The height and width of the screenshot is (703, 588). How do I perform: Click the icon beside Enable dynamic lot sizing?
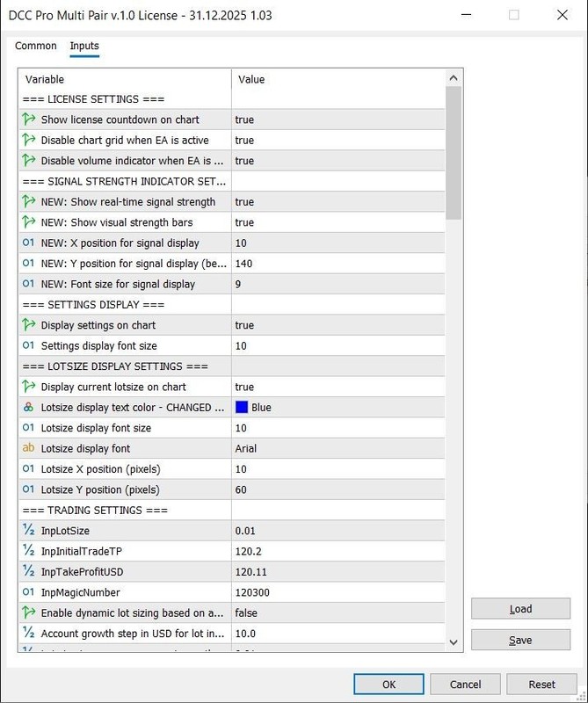pyautogui.click(x=29, y=612)
